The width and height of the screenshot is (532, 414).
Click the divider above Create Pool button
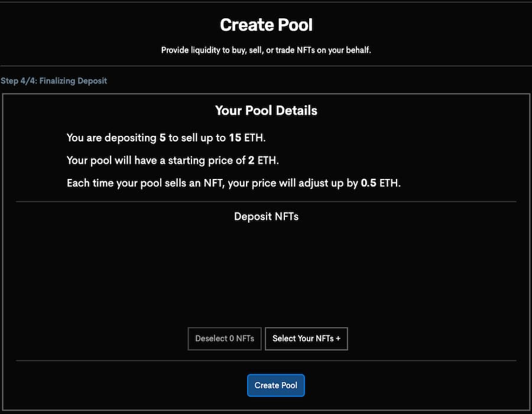[x=266, y=360]
